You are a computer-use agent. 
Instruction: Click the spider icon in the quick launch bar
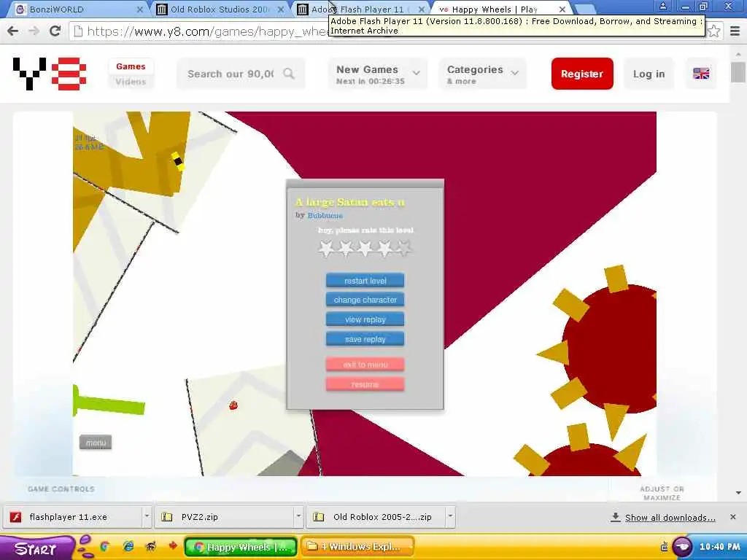click(150, 546)
